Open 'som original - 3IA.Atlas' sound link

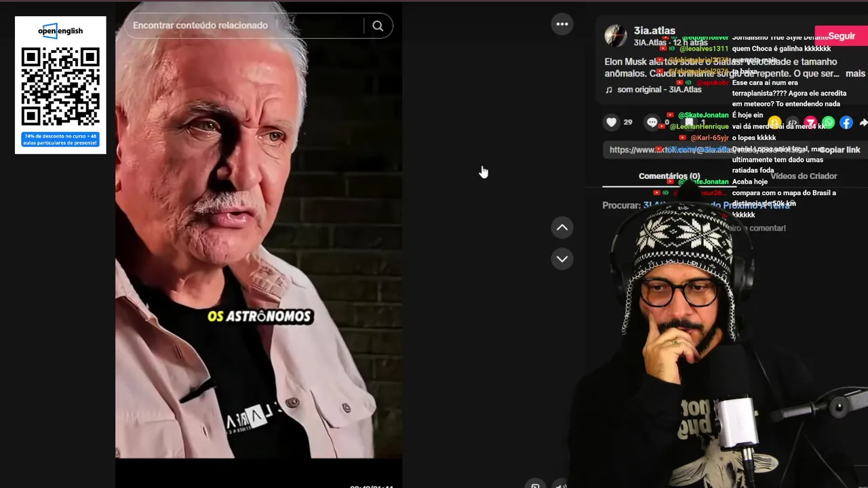coord(659,89)
